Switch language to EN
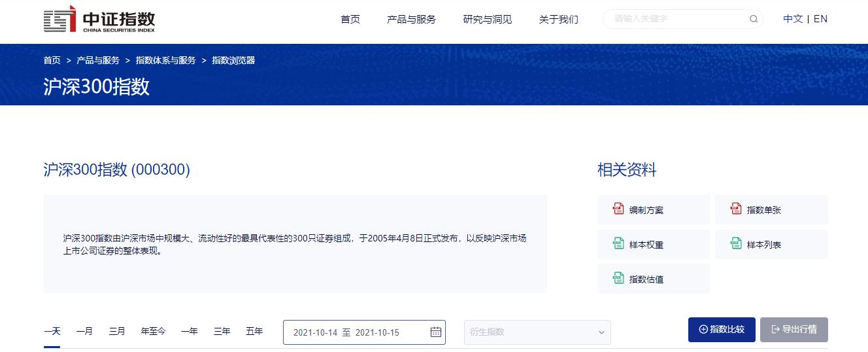The height and width of the screenshot is (352, 868). pos(820,19)
